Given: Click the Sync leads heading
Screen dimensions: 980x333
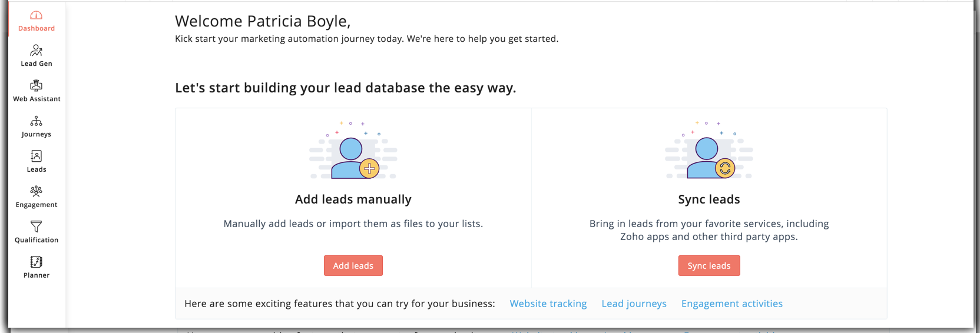Looking at the screenshot, I should click(x=708, y=199).
